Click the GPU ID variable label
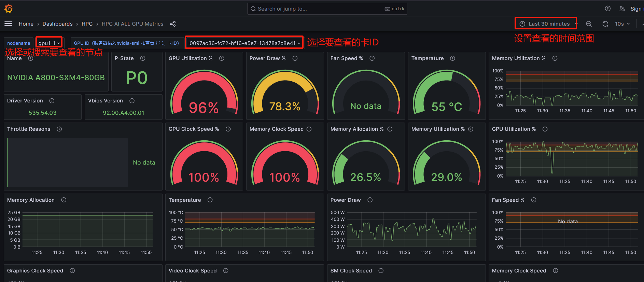 point(126,43)
